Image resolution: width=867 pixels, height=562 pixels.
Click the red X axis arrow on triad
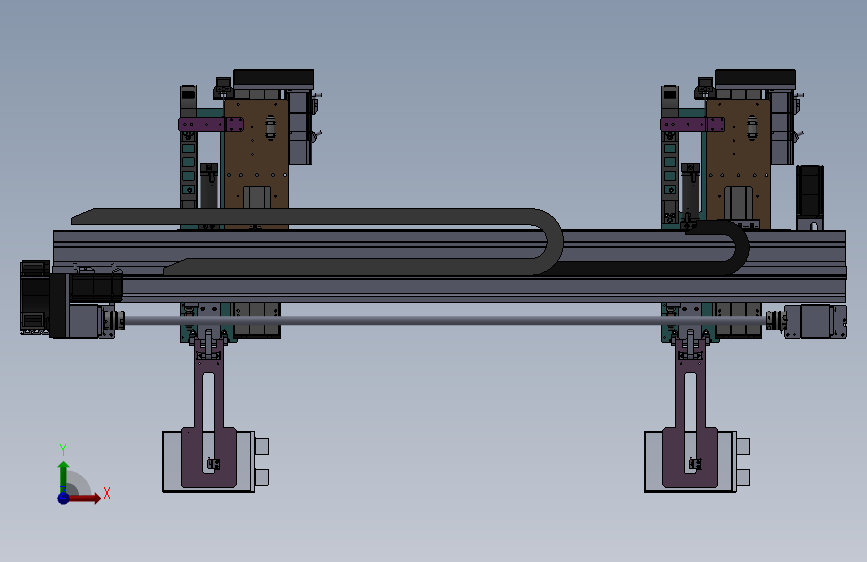(84, 498)
